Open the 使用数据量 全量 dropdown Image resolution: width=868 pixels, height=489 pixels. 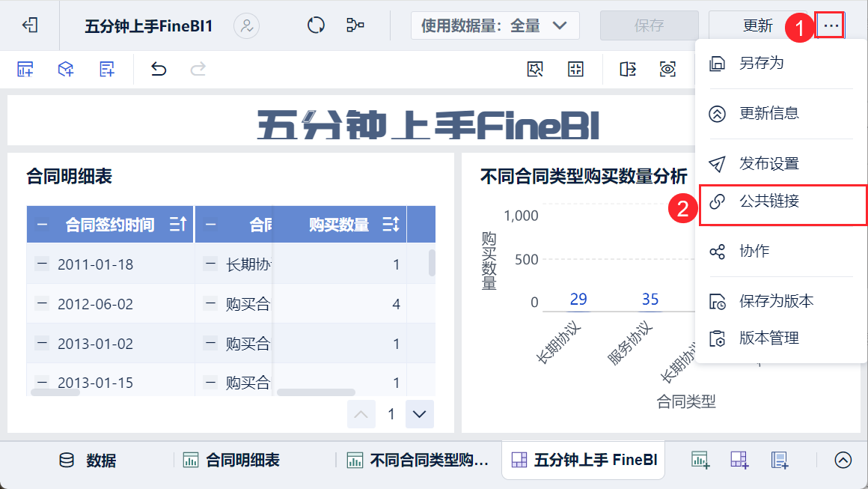495,25
